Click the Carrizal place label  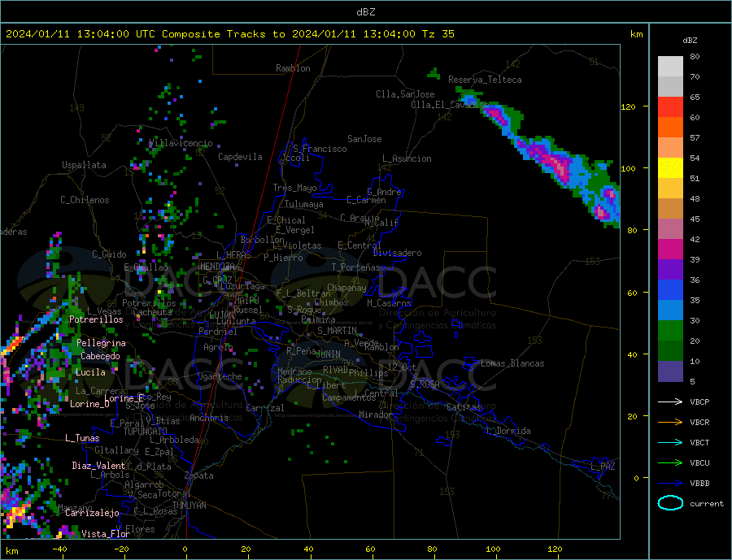point(265,408)
